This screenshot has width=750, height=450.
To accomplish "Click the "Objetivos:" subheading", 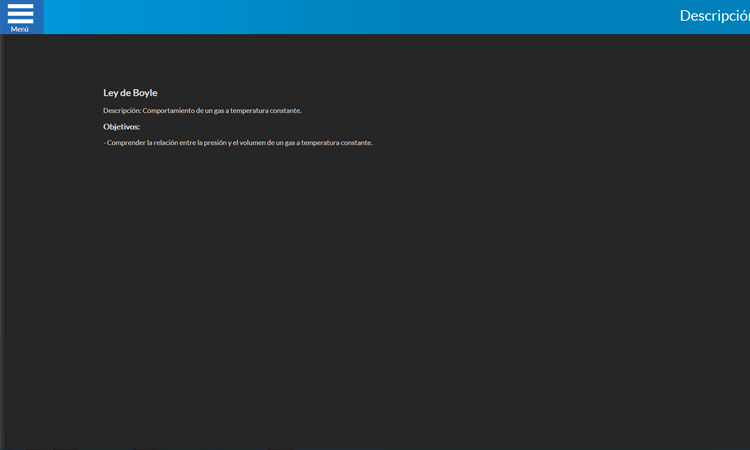I will [121, 127].
